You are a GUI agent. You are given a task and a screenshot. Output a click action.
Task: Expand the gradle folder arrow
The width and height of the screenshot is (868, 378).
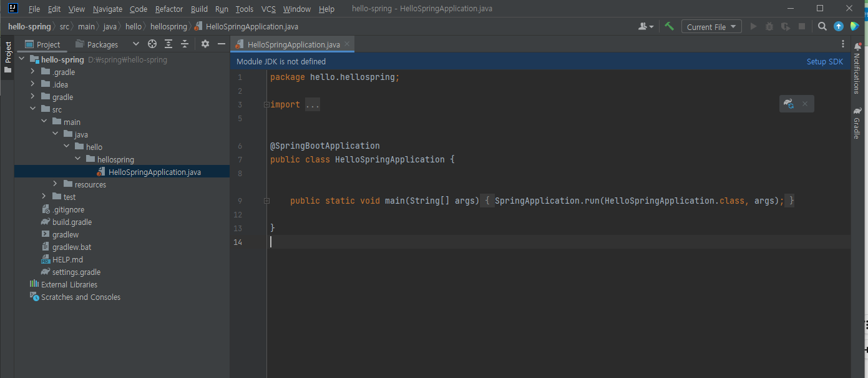(x=33, y=97)
